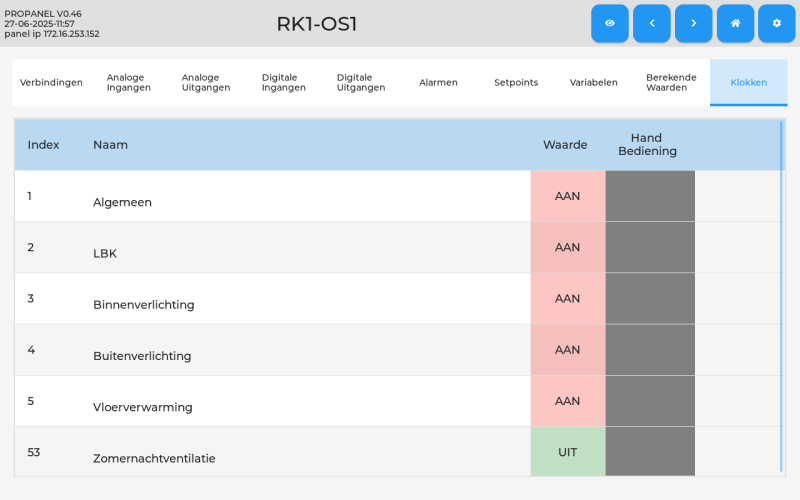Toggle Hand Bediening cell for Algemeen
This screenshot has width=800, height=500.
coord(650,196)
